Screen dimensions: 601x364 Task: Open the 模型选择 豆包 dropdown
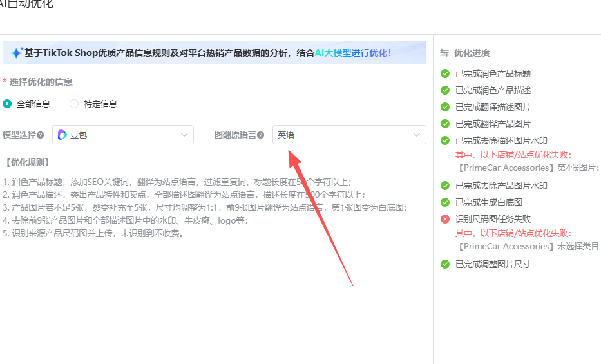coord(123,135)
